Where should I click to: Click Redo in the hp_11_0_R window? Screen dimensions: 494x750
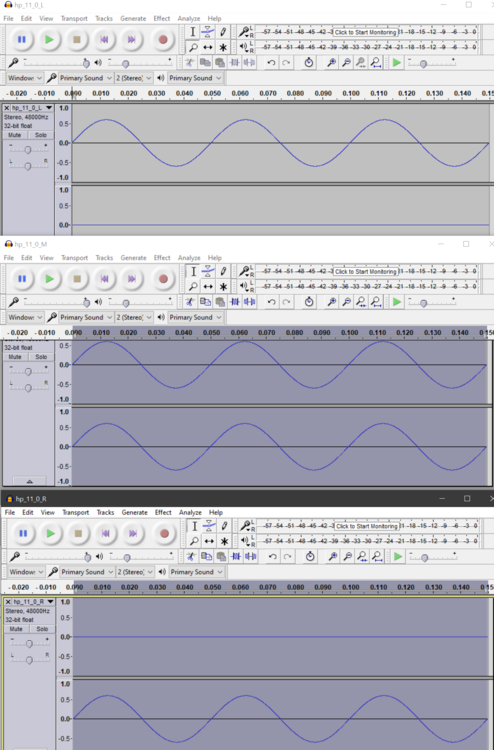pos(287,556)
